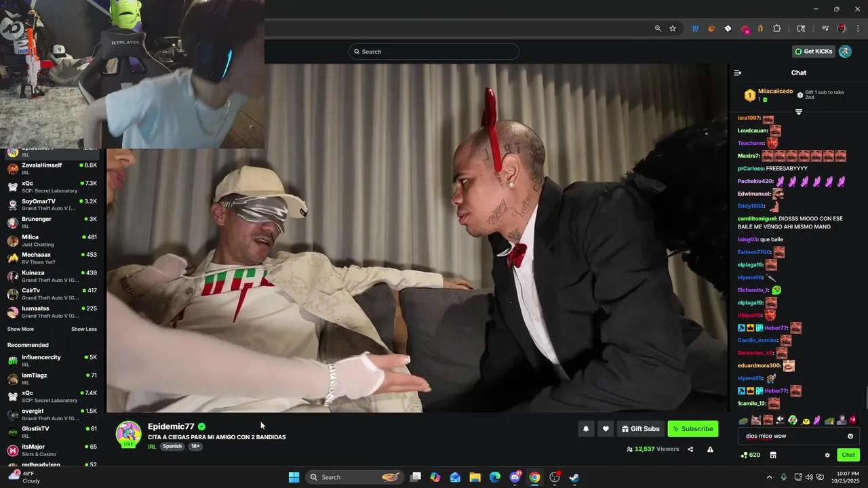Image resolution: width=868 pixels, height=488 pixels.
Task: Select the white cat emote
Action: coord(755,420)
